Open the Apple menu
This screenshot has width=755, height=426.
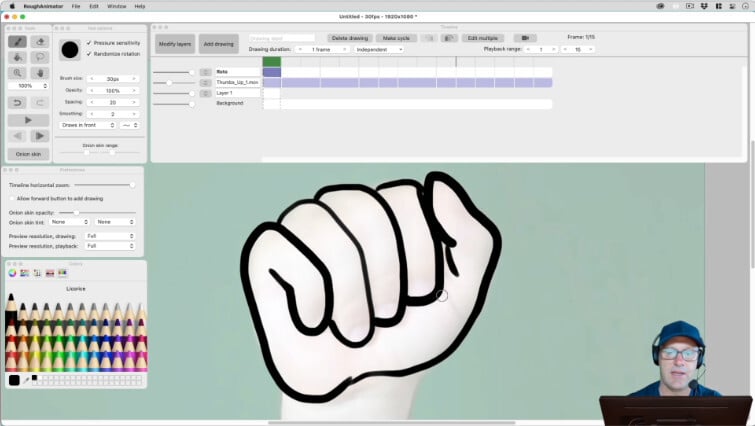pyautogui.click(x=12, y=6)
